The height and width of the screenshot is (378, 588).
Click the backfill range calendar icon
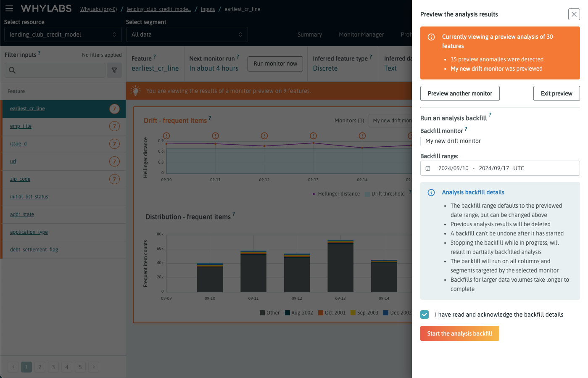pyautogui.click(x=428, y=168)
